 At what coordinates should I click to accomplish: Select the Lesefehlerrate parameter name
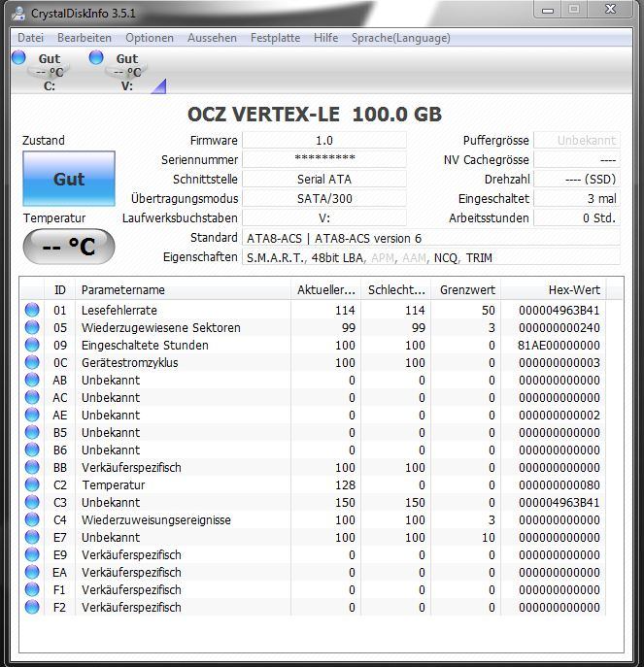point(119,310)
